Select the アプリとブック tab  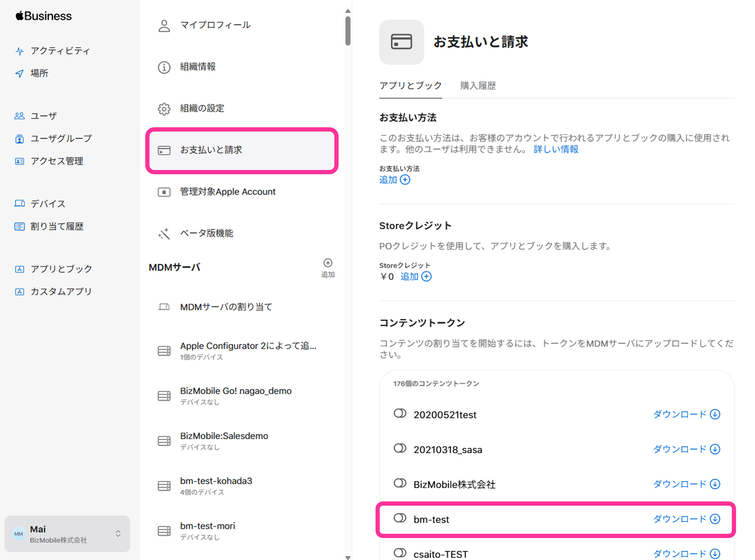coord(410,86)
